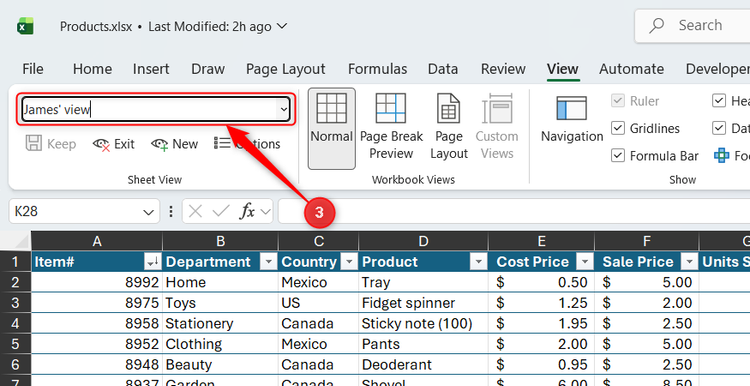
Task: Open the file name Last Modified chevron
Action: (x=282, y=26)
